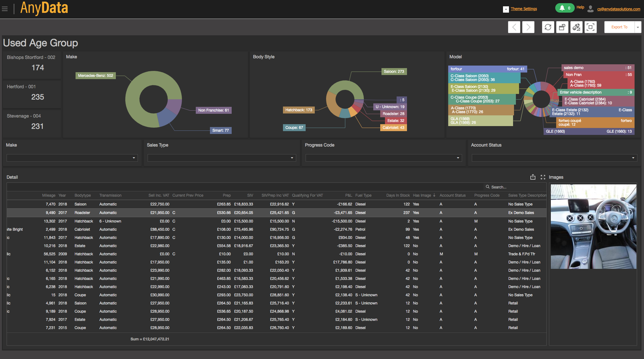Viewport: 644px width, 359px height.
Task: Open the hamburger menu
Action: coord(5,9)
